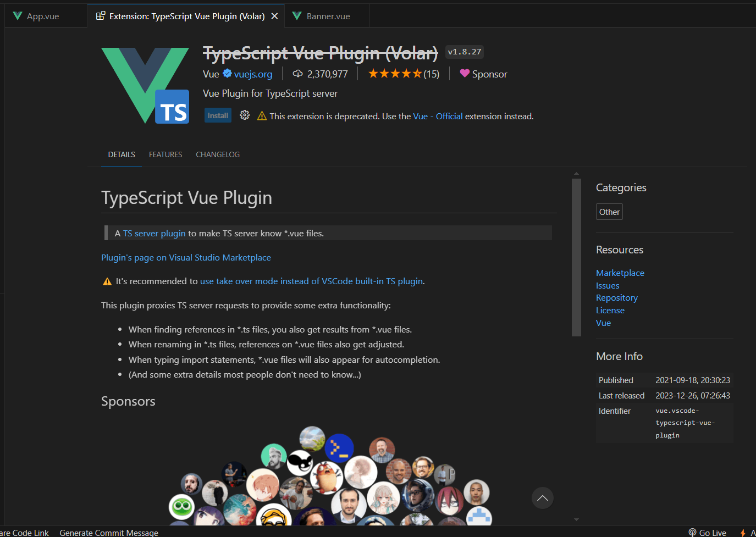The height and width of the screenshot is (537, 756).
Task: Click the scrollbar down arrow
Action: coord(576,519)
